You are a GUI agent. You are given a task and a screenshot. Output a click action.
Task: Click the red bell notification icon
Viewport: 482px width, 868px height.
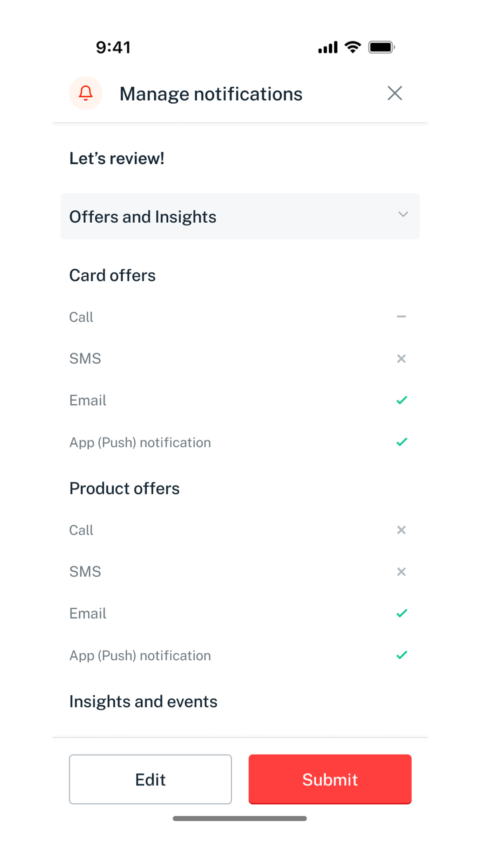86,93
